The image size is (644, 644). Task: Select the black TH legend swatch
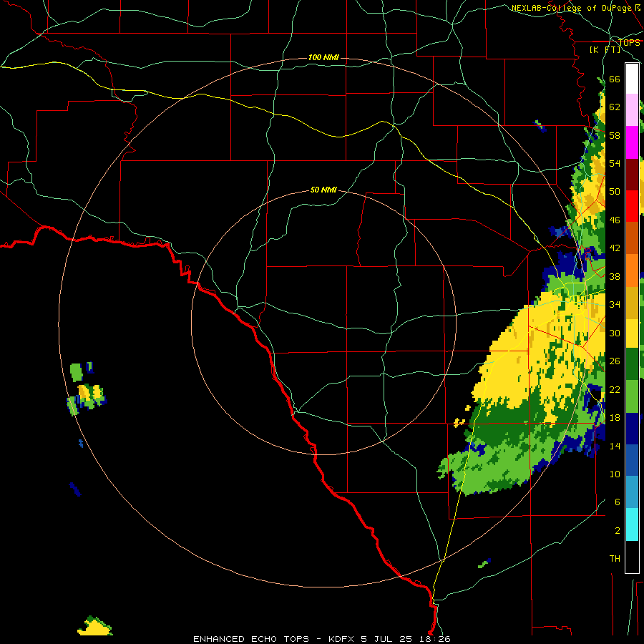(632, 557)
